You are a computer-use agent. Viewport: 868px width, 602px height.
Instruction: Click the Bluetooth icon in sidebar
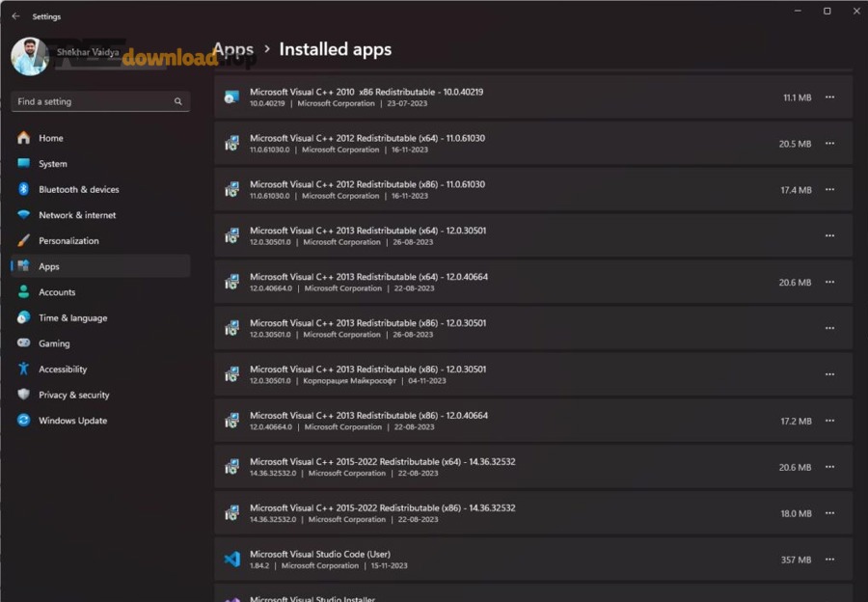(x=23, y=189)
